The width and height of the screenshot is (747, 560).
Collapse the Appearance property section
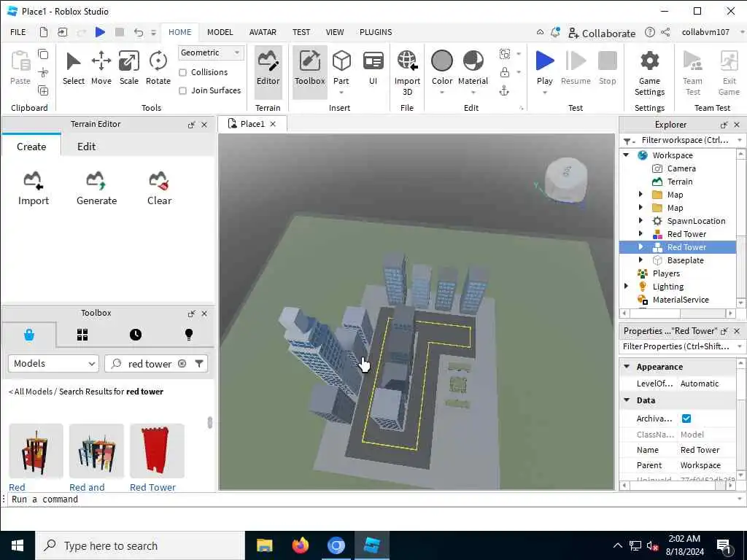[x=627, y=366]
